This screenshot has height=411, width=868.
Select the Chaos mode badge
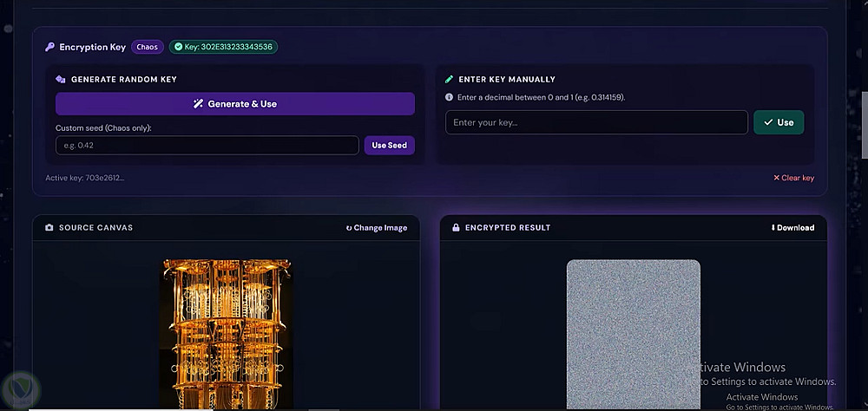pyautogui.click(x=148, y=47)
